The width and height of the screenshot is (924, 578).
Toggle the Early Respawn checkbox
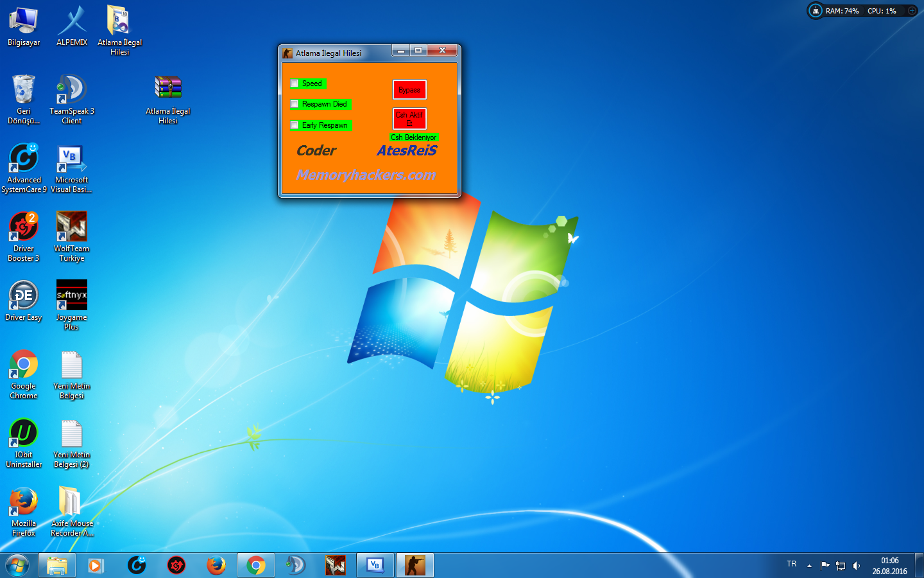click(x=295, y=125)
